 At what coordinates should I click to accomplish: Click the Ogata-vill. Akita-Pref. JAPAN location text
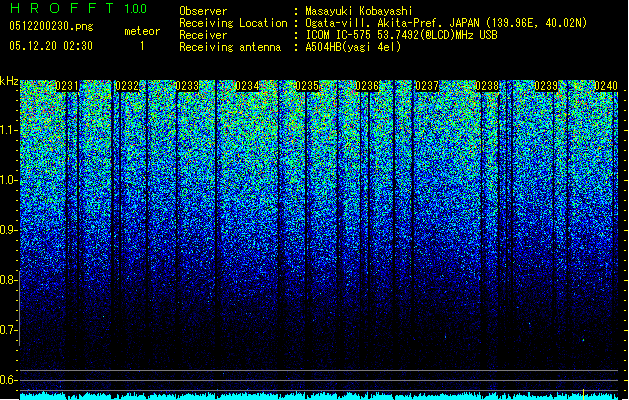coord(446,23)
